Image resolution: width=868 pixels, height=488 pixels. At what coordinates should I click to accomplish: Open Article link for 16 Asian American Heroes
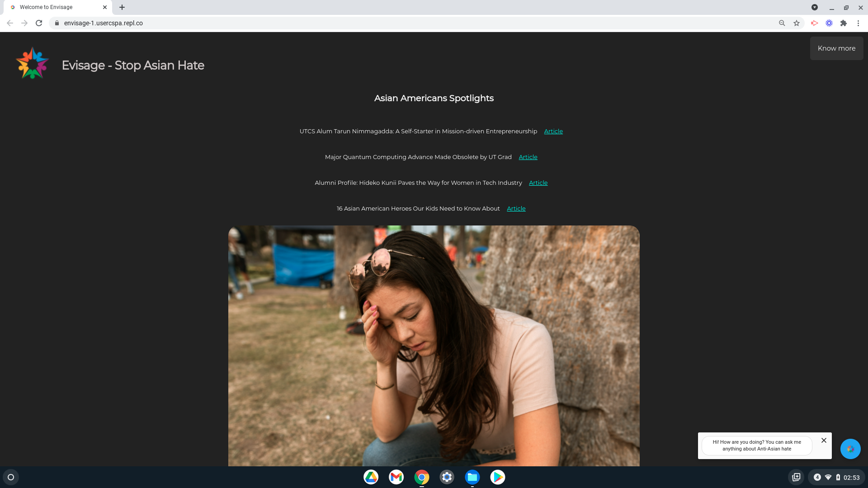516,209
